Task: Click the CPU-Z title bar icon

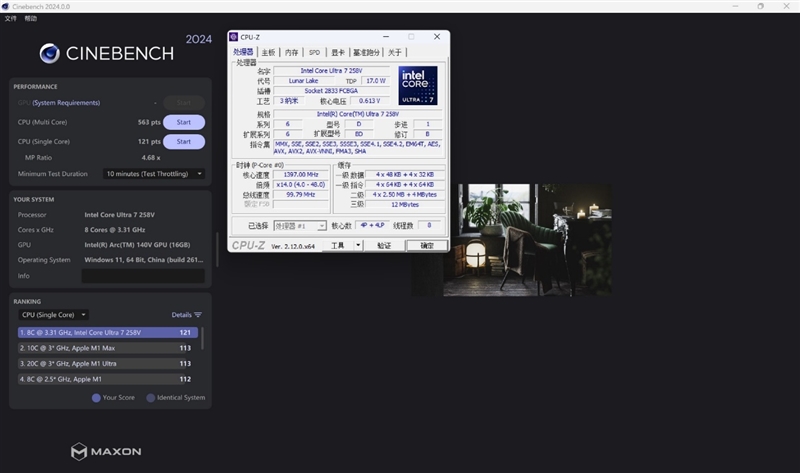Action: pos(234,37)
